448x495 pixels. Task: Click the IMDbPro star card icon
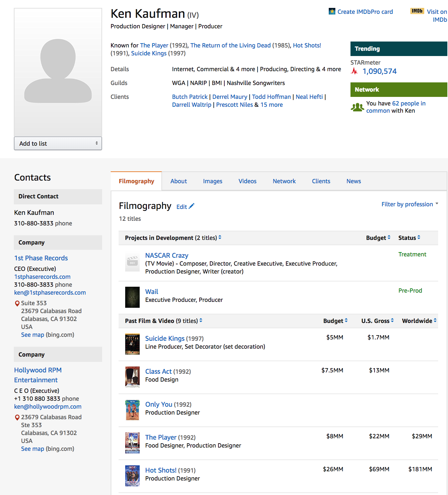(332, 11)
